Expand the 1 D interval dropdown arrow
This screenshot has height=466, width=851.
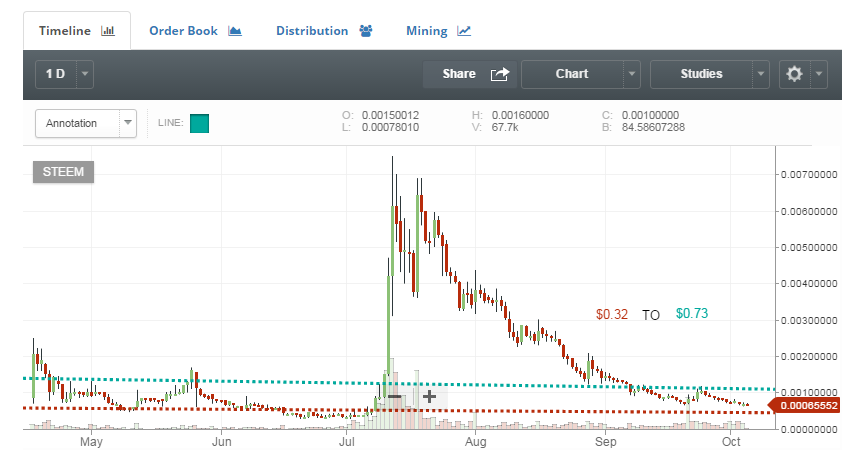[x=85, y=74]
